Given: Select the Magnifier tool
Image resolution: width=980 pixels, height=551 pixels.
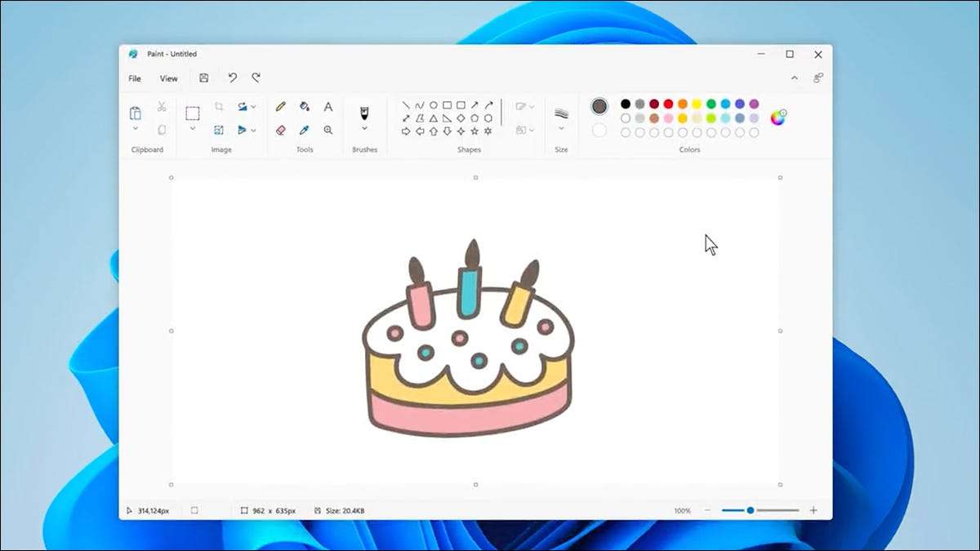Looking at the screenshot, I should 328,130.
